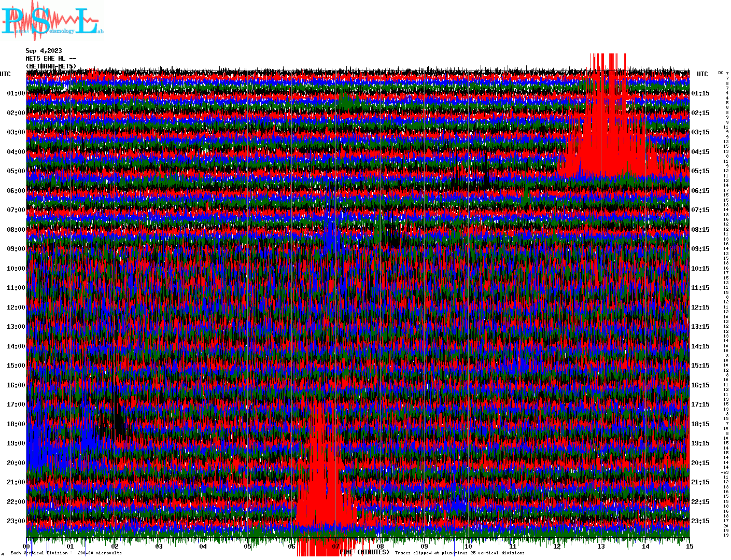Click the 'Traces clipped' footer note
The image size is (731, 560).
point(459,553)
